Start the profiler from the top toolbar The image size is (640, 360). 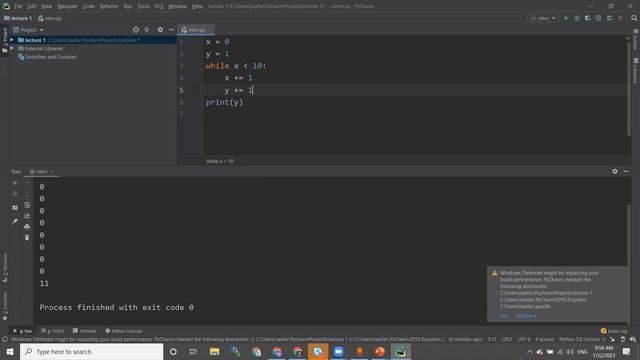pyautogui.click(x=598, y=18)
